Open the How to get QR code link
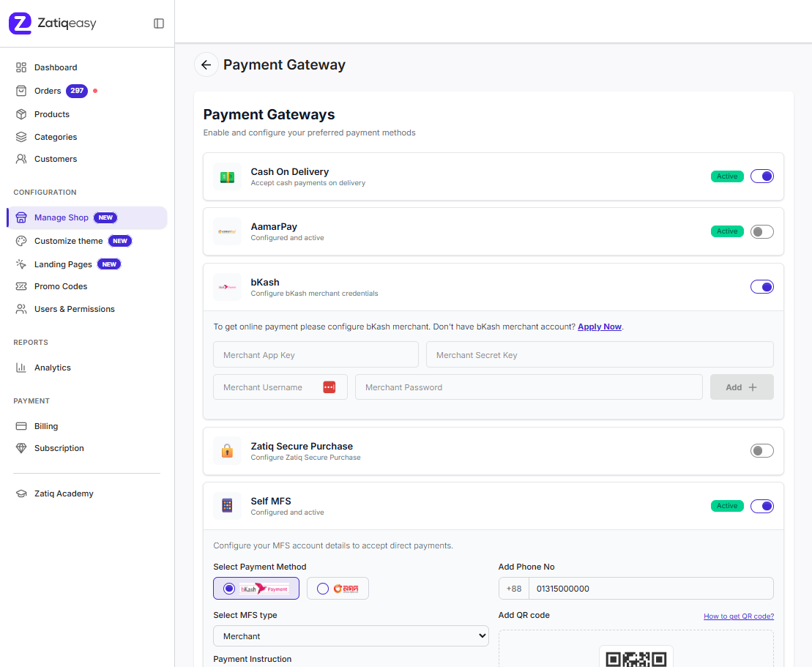The image size is (812, 667). pyautogui.click(x=739, y=616)
